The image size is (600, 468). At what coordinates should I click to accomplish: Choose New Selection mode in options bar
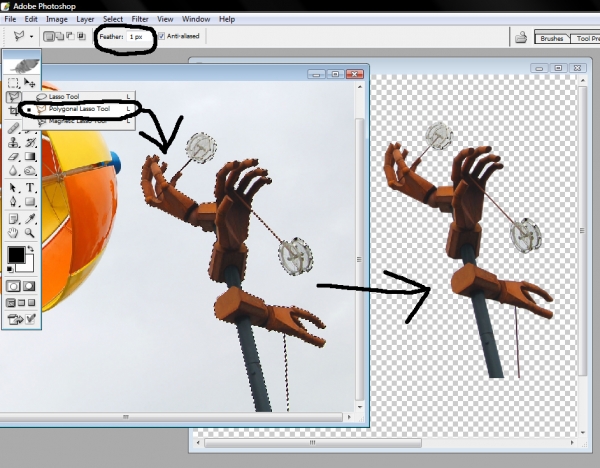[49, 37]
